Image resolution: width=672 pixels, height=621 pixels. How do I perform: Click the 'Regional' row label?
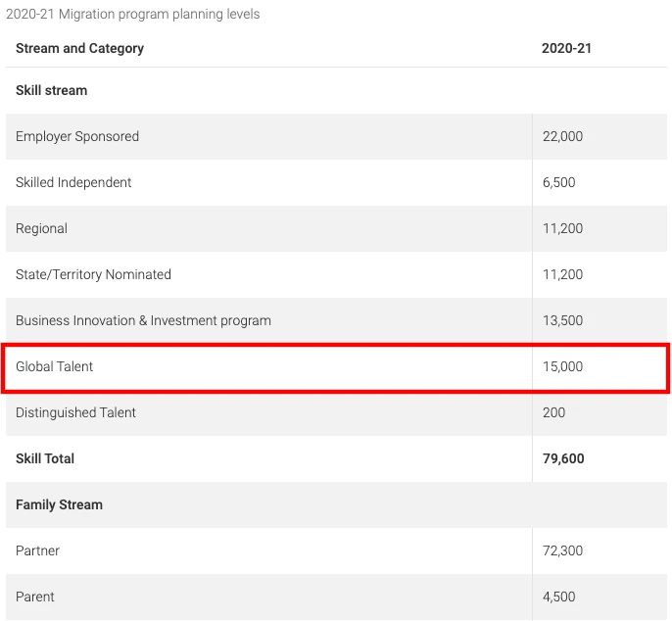[41, 228]
